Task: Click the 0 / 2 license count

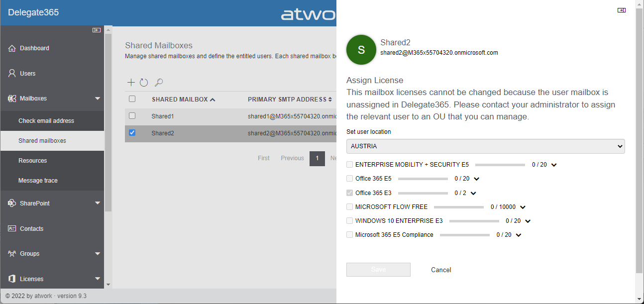Action: click(461, 193)
